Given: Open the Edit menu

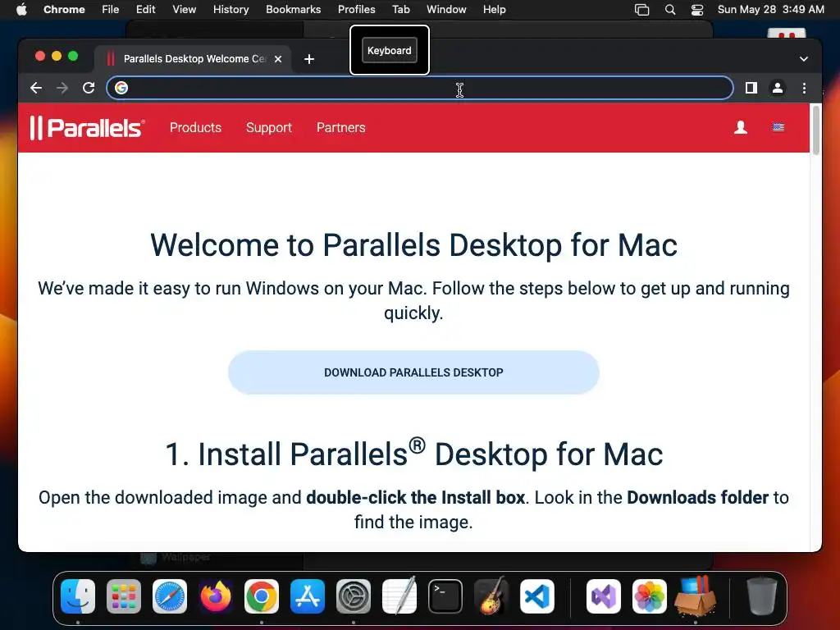Looking at the screenshot, I should (145, 10).
